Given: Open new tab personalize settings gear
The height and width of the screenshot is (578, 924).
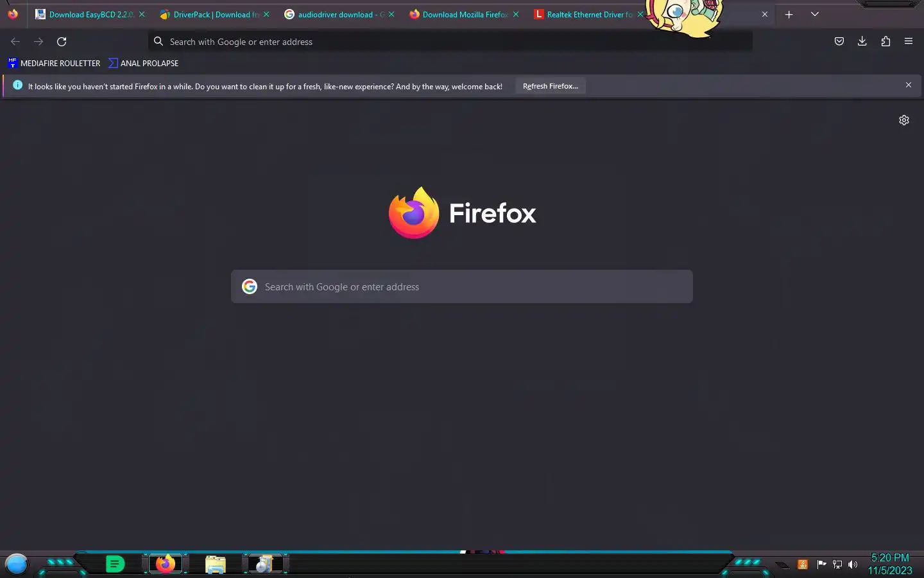Looking at the screenshot, I should pos(904,120).
